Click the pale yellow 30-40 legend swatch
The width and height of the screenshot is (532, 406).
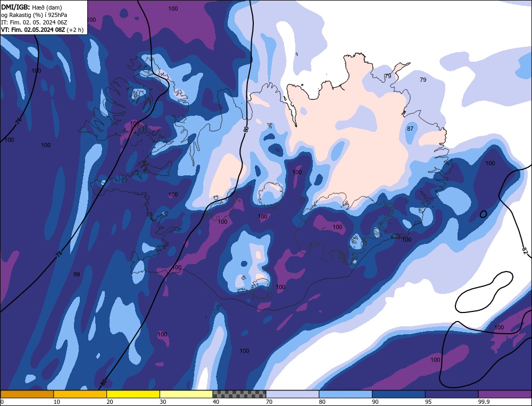click(x=186, y=394)
